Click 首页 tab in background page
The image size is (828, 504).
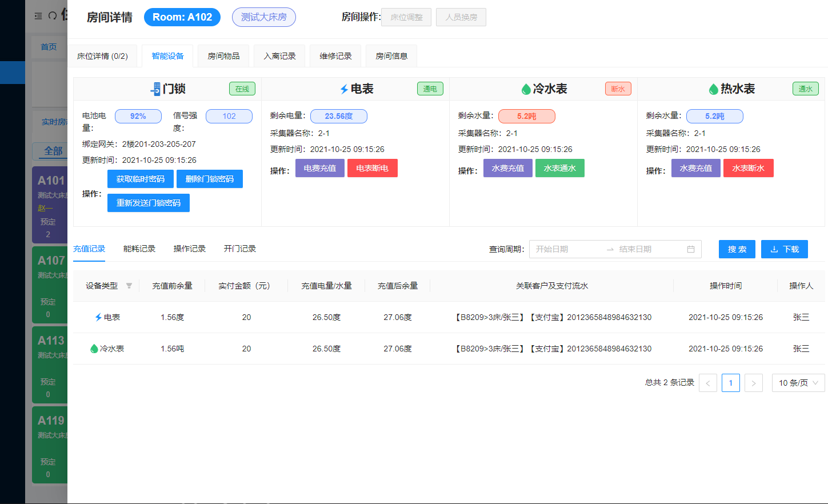(x=49, y=47)
